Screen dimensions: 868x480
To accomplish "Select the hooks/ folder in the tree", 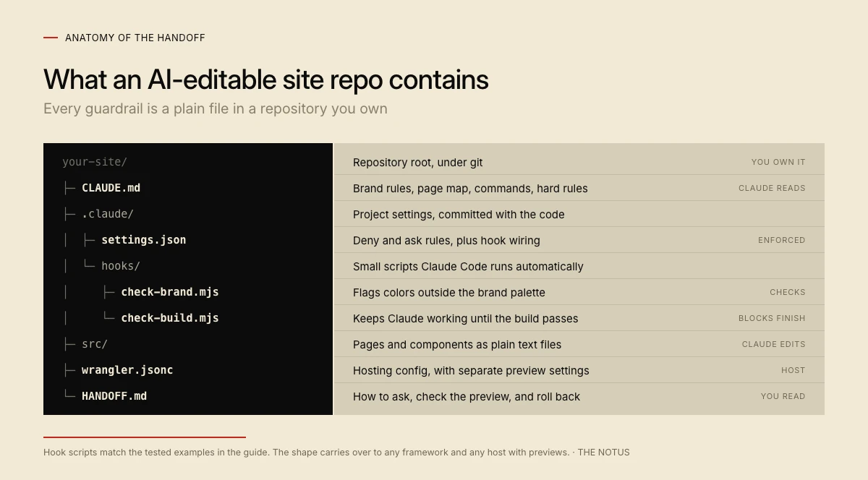I will coord(121,266).
